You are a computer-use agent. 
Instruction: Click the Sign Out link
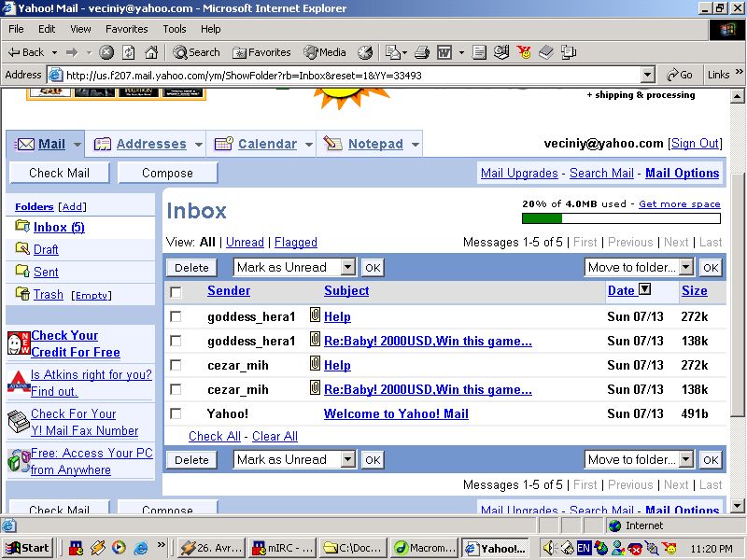[x=695, y=144]
